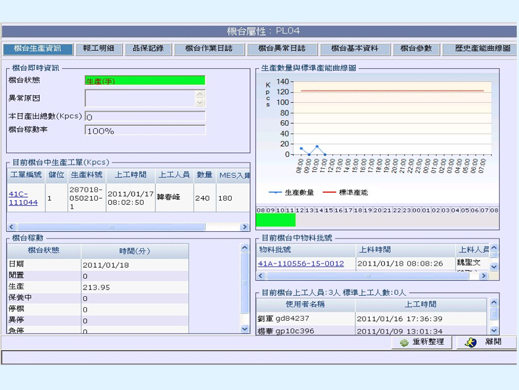Click the 時間(分) column header
Image resolution: width=519 pixels, height=390 pixels.
click(x=135, y=251)
